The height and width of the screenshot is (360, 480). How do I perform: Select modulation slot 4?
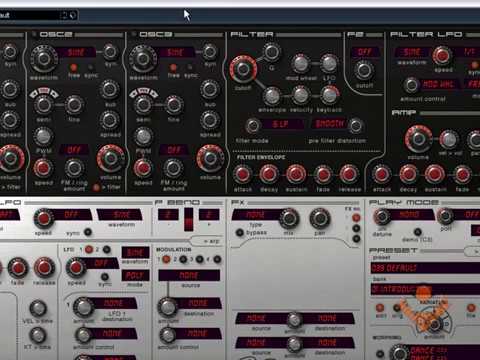[x=217, y=259]
